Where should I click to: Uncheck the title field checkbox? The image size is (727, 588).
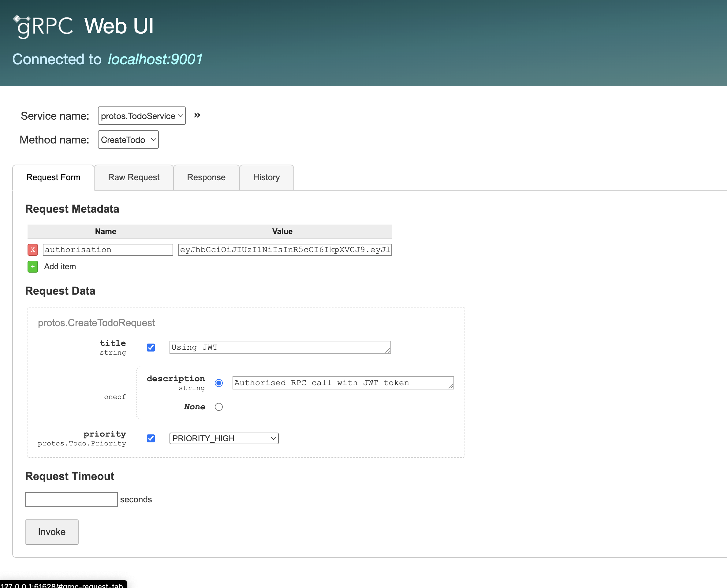coord(151,347)
